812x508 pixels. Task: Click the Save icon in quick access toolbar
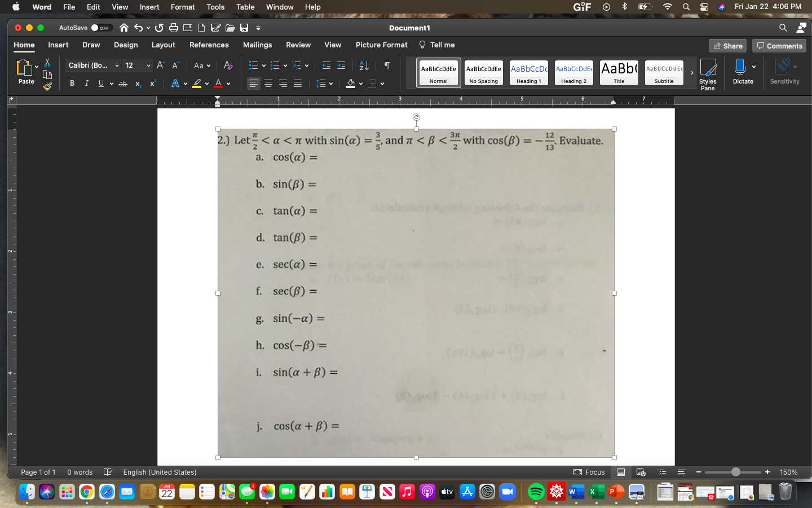tap(244, 27)
